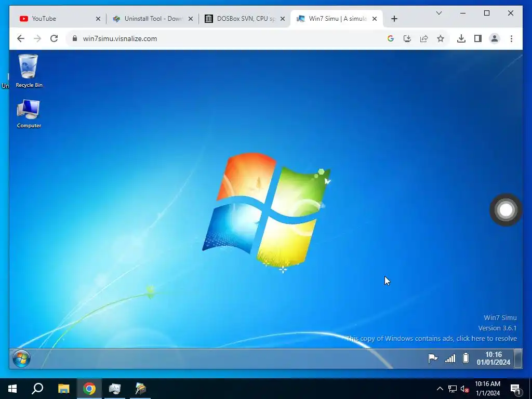
Task: Close the YouTube tab
Action: (98, 19)
